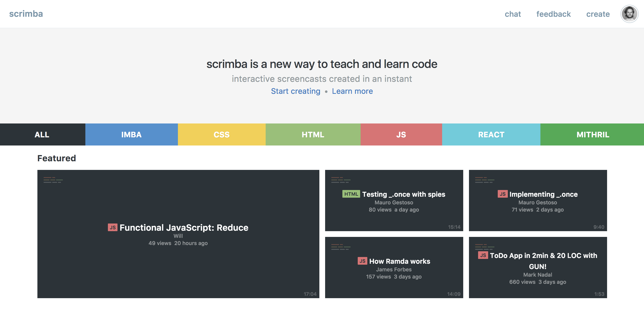Click the HTML badge on Testing _.once card
This screenshot has width=644, height=313.
pos(351,194)
